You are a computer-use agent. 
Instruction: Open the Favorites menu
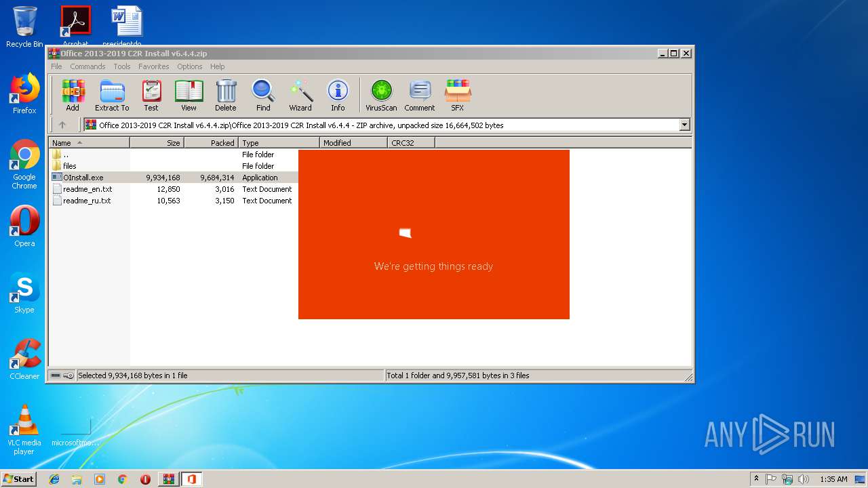pos(154,66)
